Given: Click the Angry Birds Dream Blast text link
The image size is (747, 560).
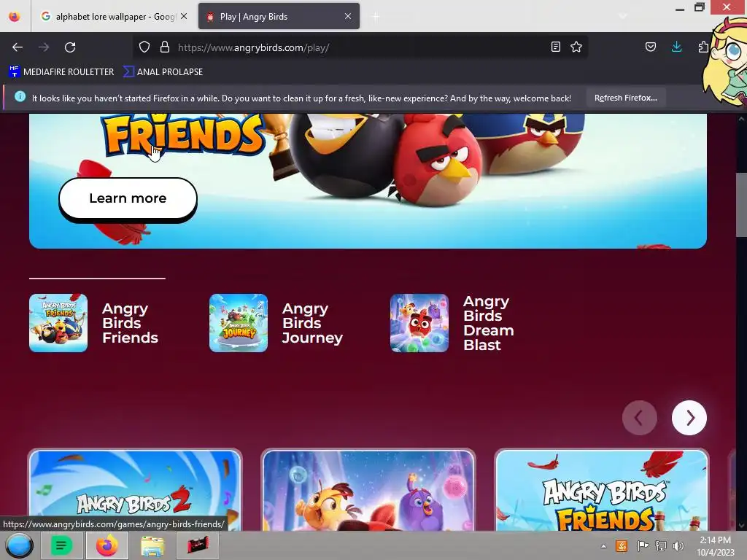Looking at the screenshot, I should click(488, 323).
